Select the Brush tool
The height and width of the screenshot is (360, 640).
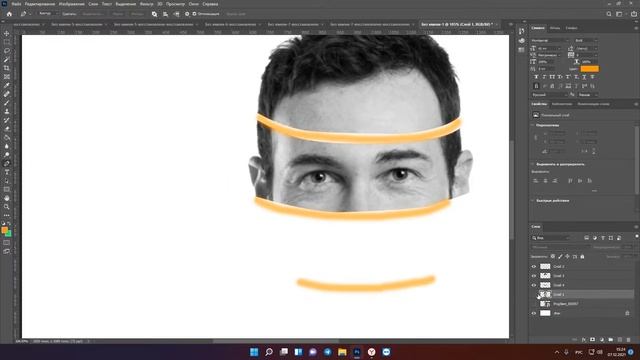pyautogui.click(x=7, y=103)
